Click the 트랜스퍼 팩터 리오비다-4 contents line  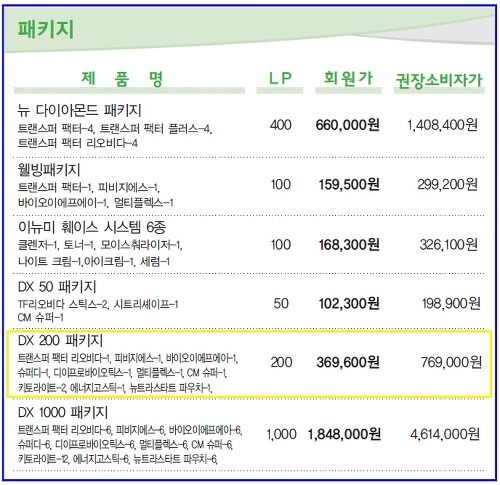pos(77,144)
